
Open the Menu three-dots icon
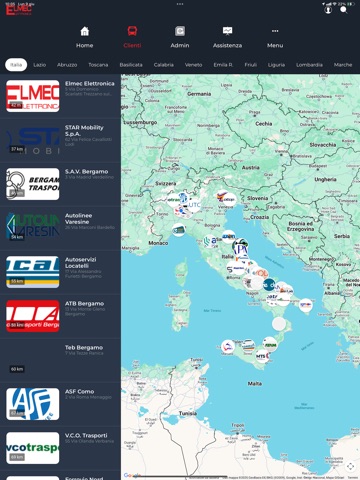point(275,31)
